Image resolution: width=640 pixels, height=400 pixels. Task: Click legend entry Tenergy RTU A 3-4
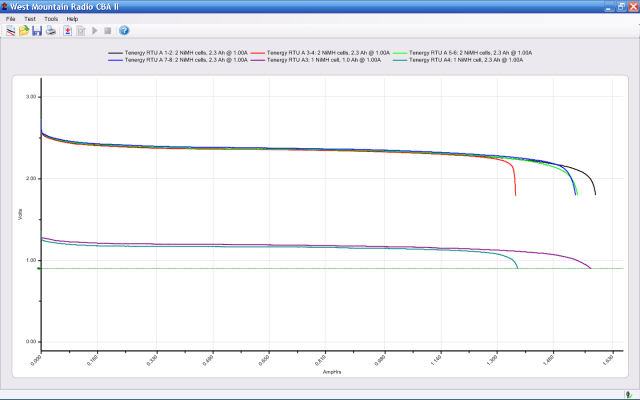(328, 53)
